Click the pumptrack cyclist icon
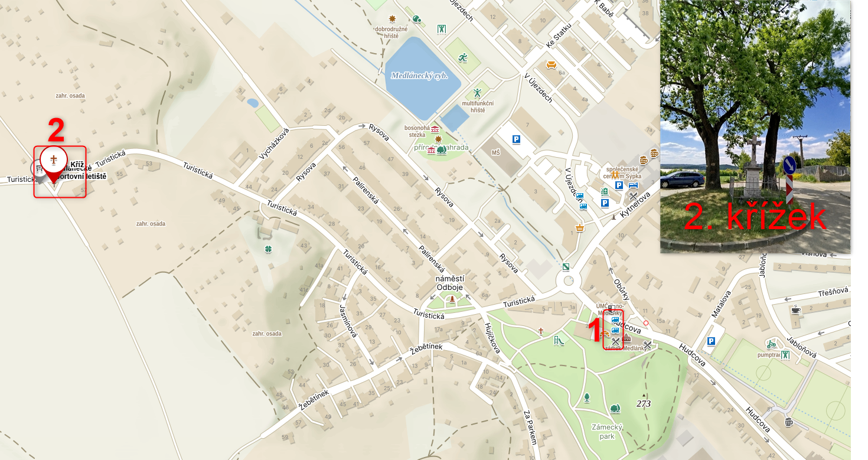This screenshot has height=460, width=868. (771, 344)
